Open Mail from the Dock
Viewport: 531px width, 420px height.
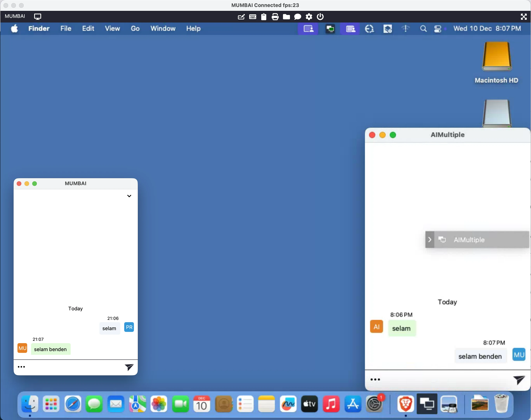[116, 404]
